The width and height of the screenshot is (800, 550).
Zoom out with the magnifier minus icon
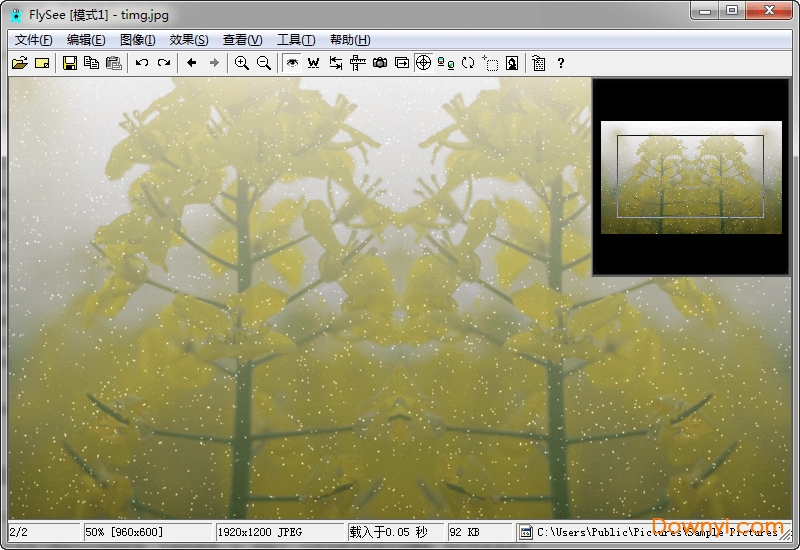pyautogui.click(x=264, y=63)
